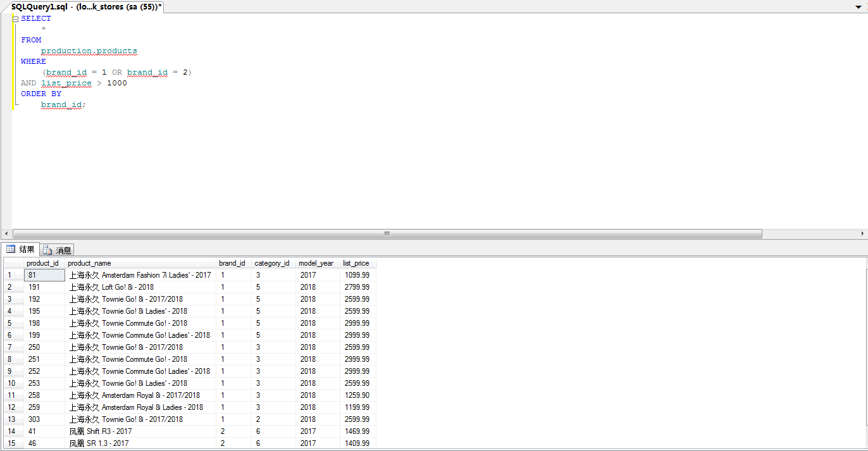Click the ORDER BY clause text
This screenshot has height=451, width=868.
(41, 94)
